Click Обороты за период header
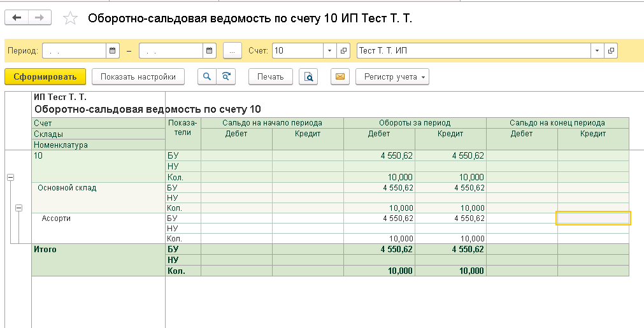Screen dimensions: 644x328 (415, 123)
